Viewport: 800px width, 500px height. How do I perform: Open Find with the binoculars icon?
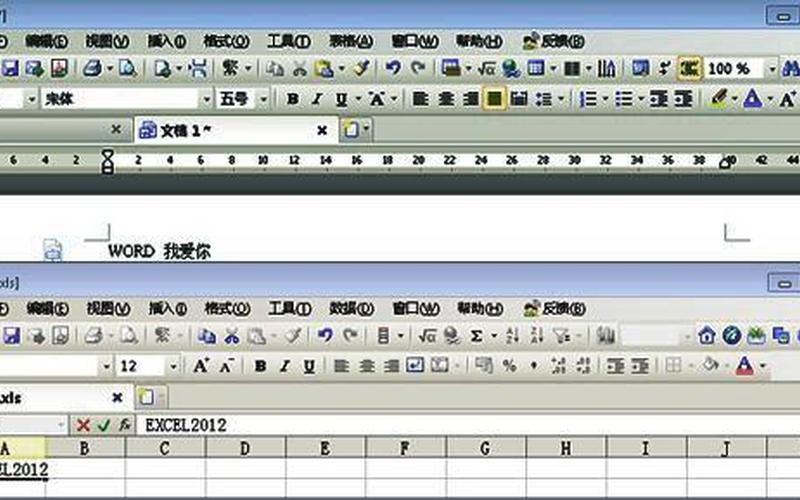point(791,68)
